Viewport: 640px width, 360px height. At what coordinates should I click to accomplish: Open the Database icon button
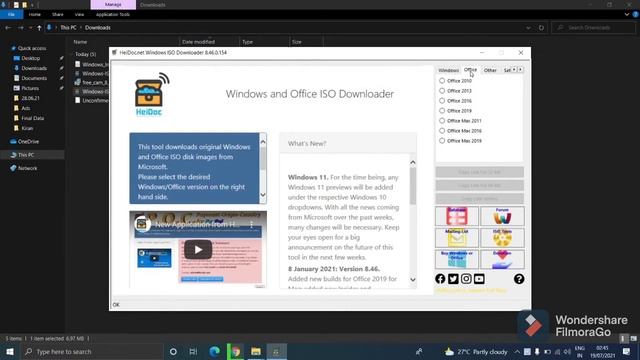click(x=457, y=216)
